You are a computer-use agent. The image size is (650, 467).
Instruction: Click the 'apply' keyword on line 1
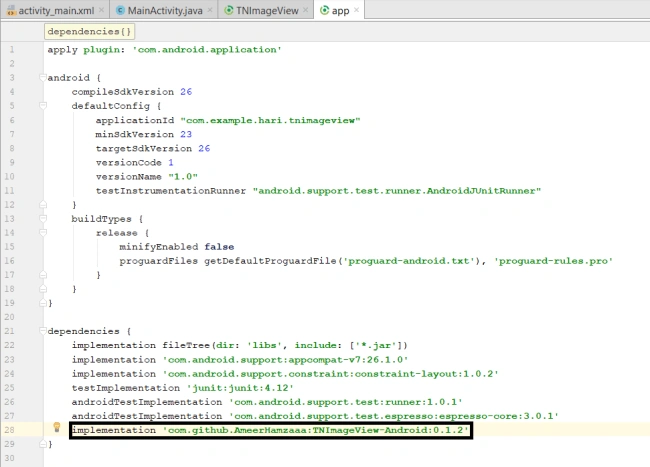point(62,50)
